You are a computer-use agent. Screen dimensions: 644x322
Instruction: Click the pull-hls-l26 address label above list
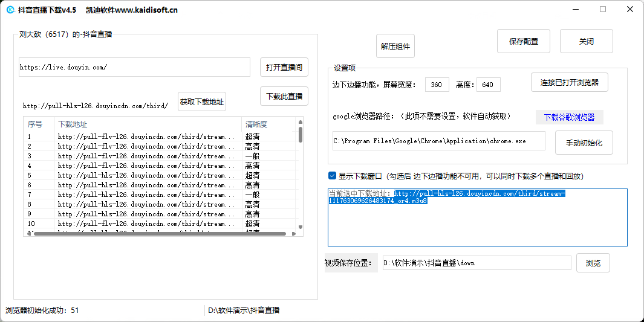click(96, 106)
